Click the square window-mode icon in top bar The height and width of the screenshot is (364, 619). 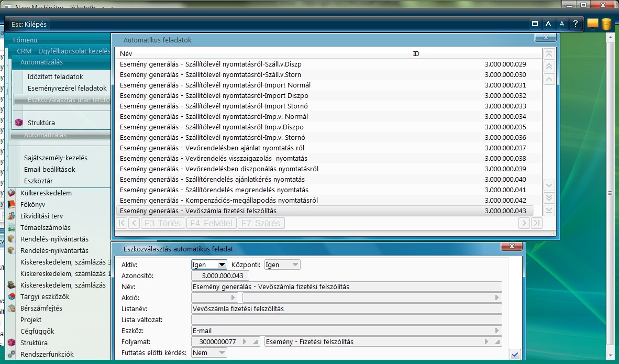[535, 24]
